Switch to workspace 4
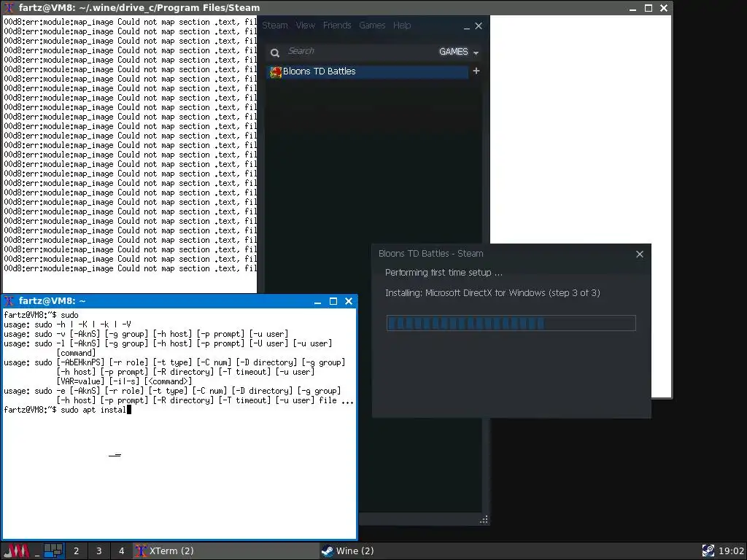Image resolution: width=747 pixels, height=560 pixels. pos(122,551)
